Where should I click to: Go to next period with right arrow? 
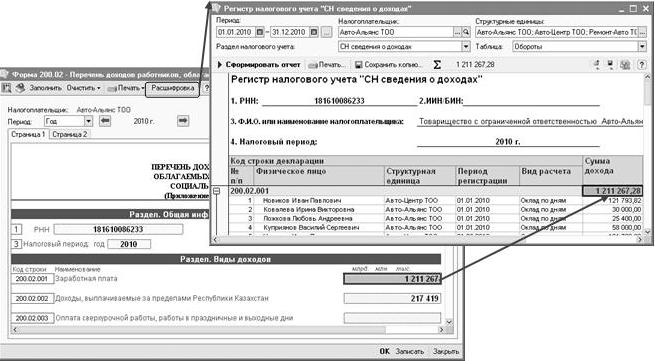(x=183, y=121)
